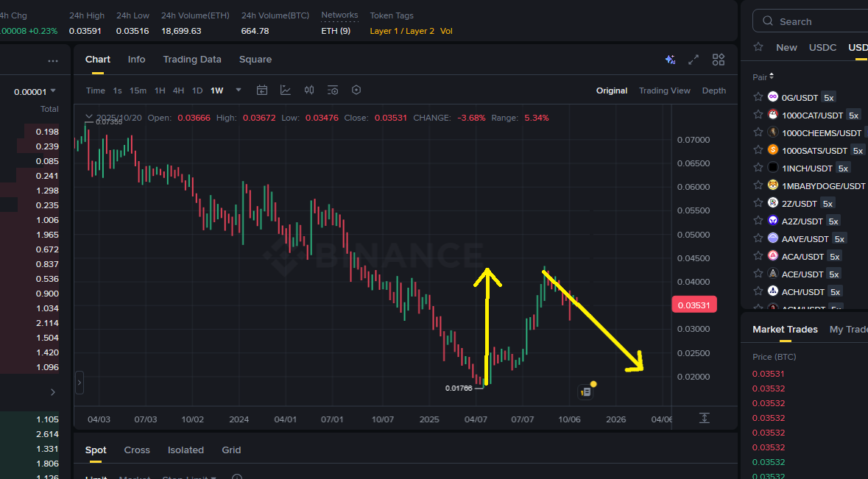This screenshot has height=479, width=868.
Task: Open the order display settings icon
Action: pos(333,91)
